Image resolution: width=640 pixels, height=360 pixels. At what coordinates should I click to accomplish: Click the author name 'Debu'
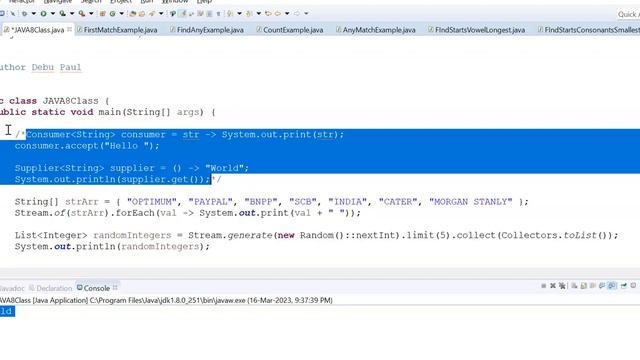coord(43,67)
